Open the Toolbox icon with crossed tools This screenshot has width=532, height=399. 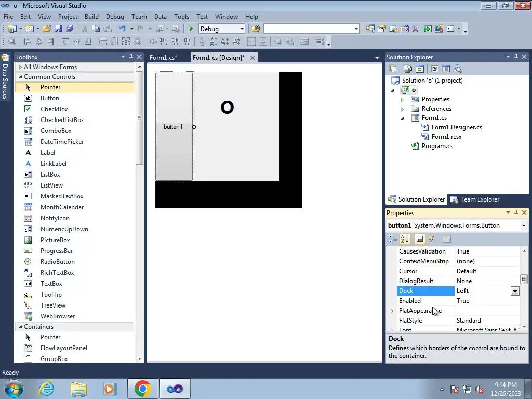click(x=416, y=29)
